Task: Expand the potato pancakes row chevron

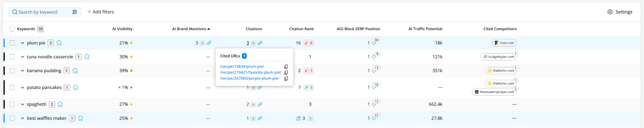Action: pos(22,87)
